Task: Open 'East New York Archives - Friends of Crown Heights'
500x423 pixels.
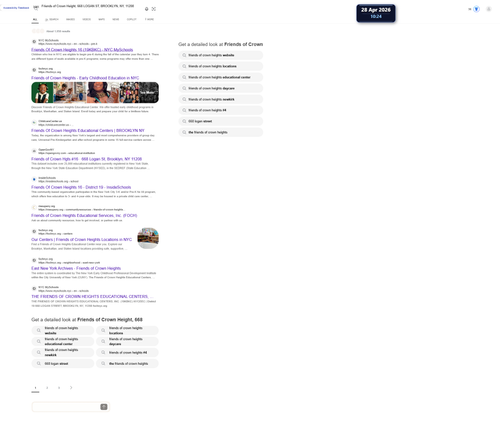Action: point(76,268)
